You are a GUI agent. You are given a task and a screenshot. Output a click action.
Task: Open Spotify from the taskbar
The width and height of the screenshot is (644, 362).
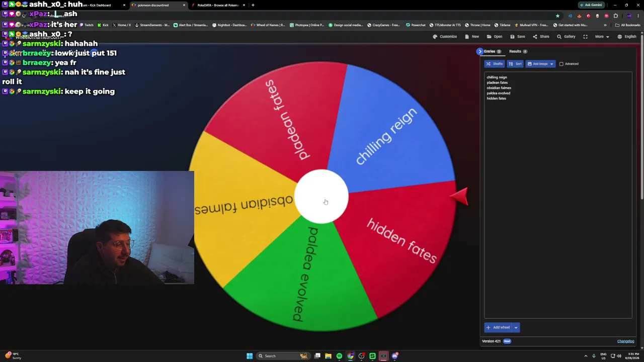pyautogui.click(x=339, y=356)
